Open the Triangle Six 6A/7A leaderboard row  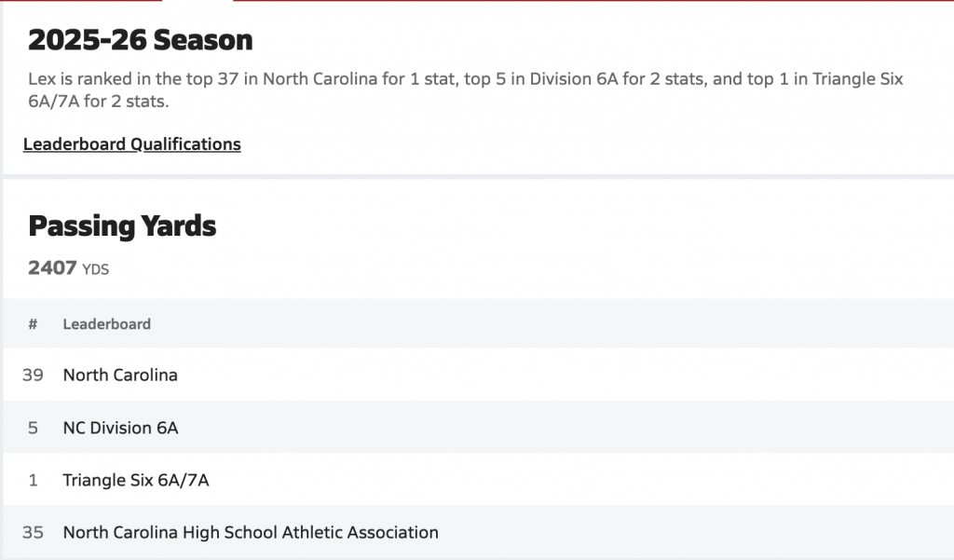coord(136,480)
